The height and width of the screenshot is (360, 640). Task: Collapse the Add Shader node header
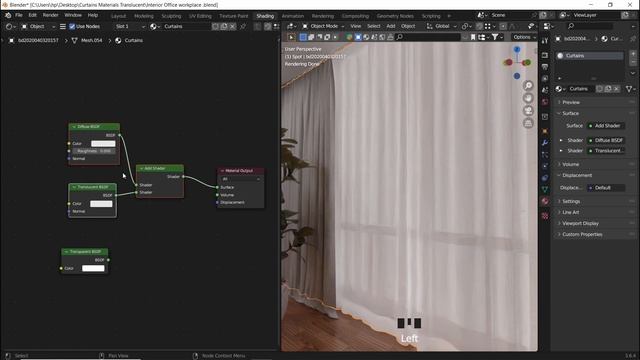pyautogui.click(x=142, y=168)
